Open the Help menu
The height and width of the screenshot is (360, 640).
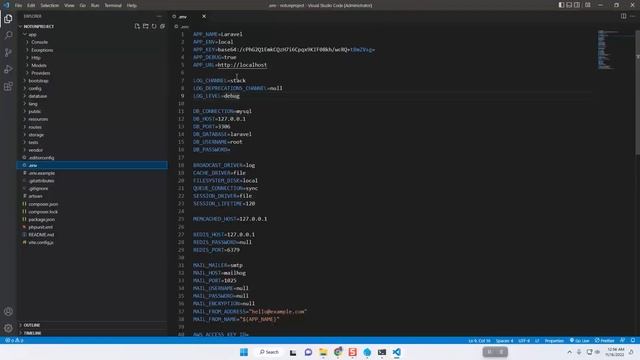pyautogui.click(x=132, y=5)
